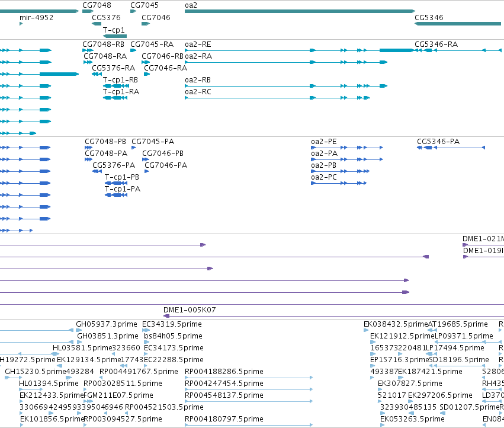Screen dimensions: 504x428
Task: Select the T-cp1-RB transcript
Action: pyautogui.click(x=116, y=85)
